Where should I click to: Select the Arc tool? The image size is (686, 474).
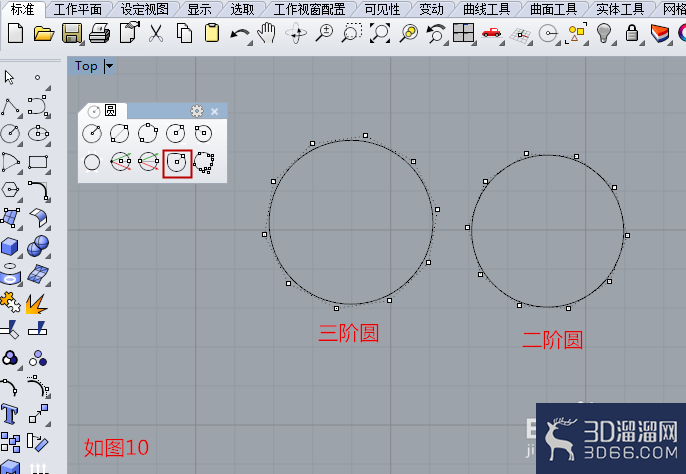10,162
